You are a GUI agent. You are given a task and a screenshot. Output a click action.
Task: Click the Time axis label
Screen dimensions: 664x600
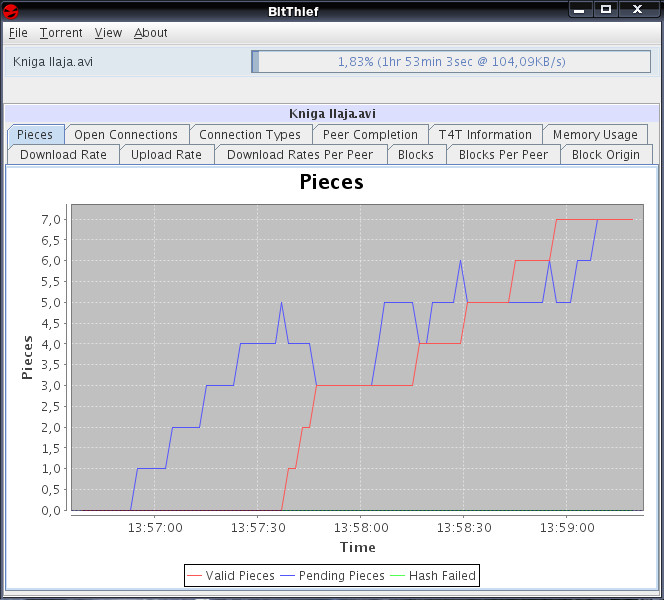(x=358, y=547)
